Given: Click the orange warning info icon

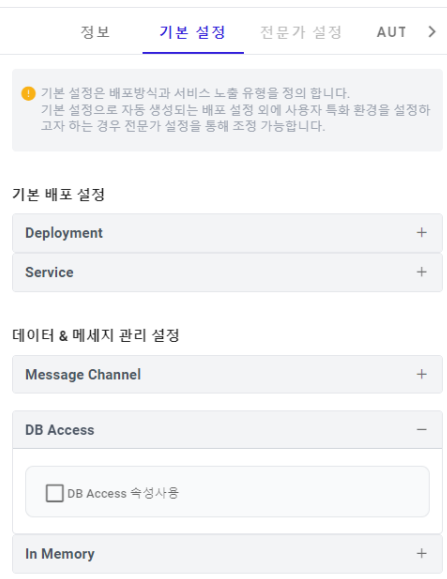Looking at the screenshot, I should point(28,93).
